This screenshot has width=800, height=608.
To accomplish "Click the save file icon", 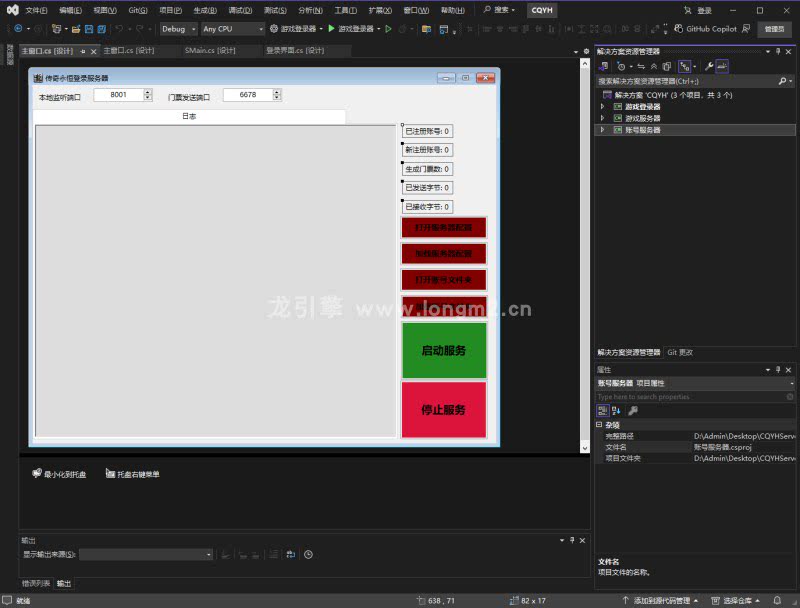I will click(89, 29).
